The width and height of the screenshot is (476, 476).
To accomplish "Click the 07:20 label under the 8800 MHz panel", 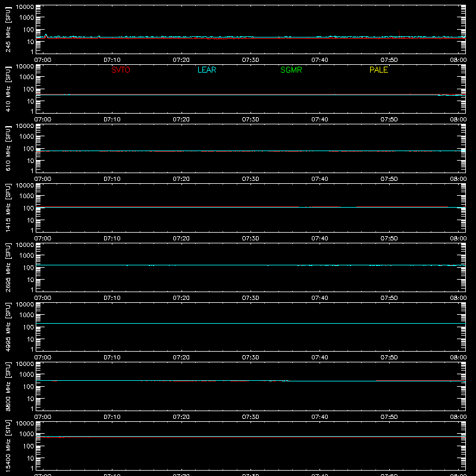I will point(181,417).
